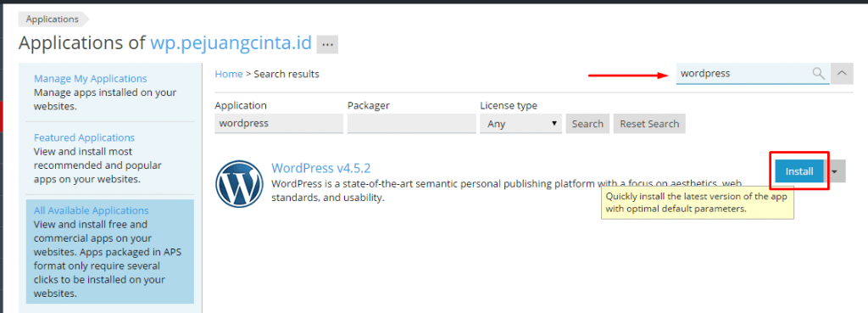Open the ellipsis menu beside domain name
The height and width of the screenshot is (313, 868).
coord(327,44)
